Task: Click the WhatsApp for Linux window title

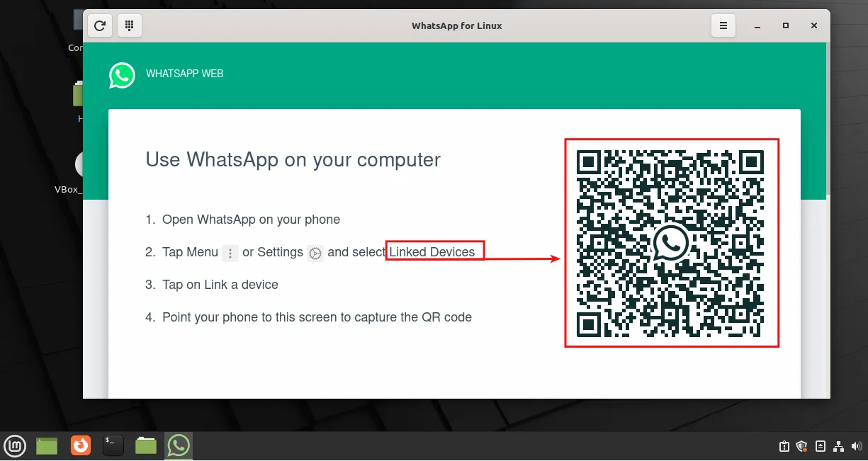Action: (457, 25)
